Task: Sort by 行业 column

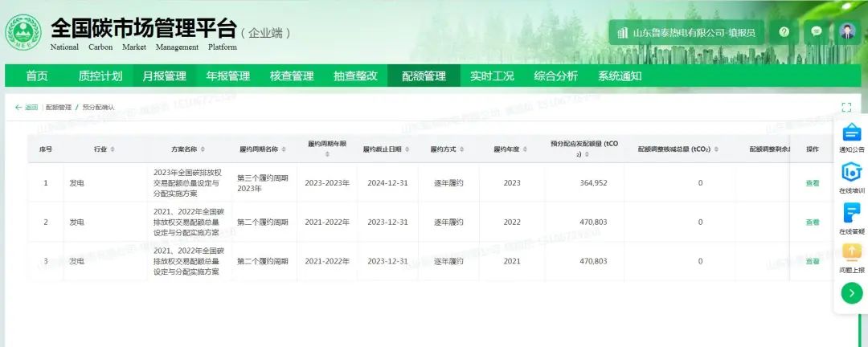Action: pyautogui.click(x=113, y=149)
